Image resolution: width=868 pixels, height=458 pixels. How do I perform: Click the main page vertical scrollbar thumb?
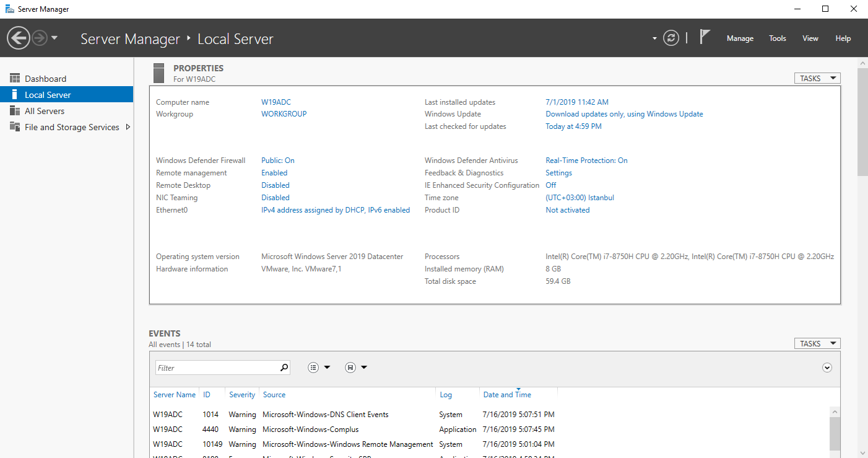point(862,122)
